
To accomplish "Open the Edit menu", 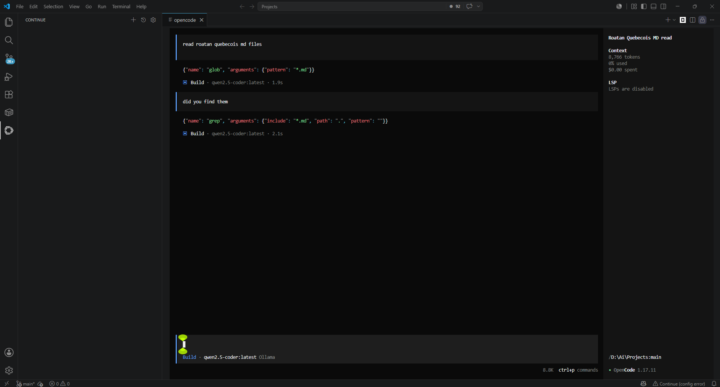I will pyautogui.click(x=34, y=6).
